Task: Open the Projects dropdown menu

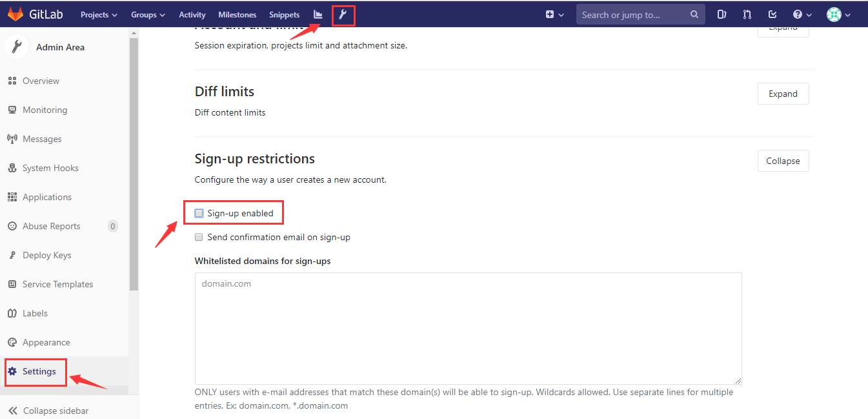Action: 99,15
